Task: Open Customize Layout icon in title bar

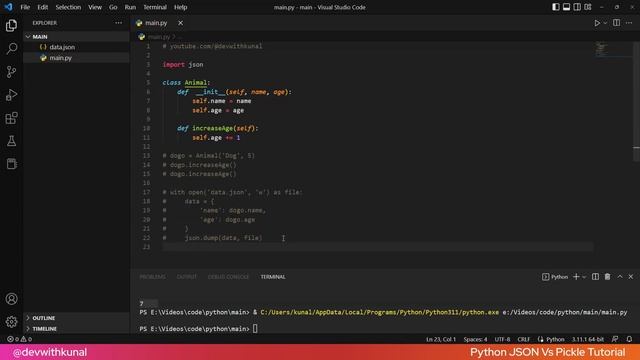Action: point(588,7)
